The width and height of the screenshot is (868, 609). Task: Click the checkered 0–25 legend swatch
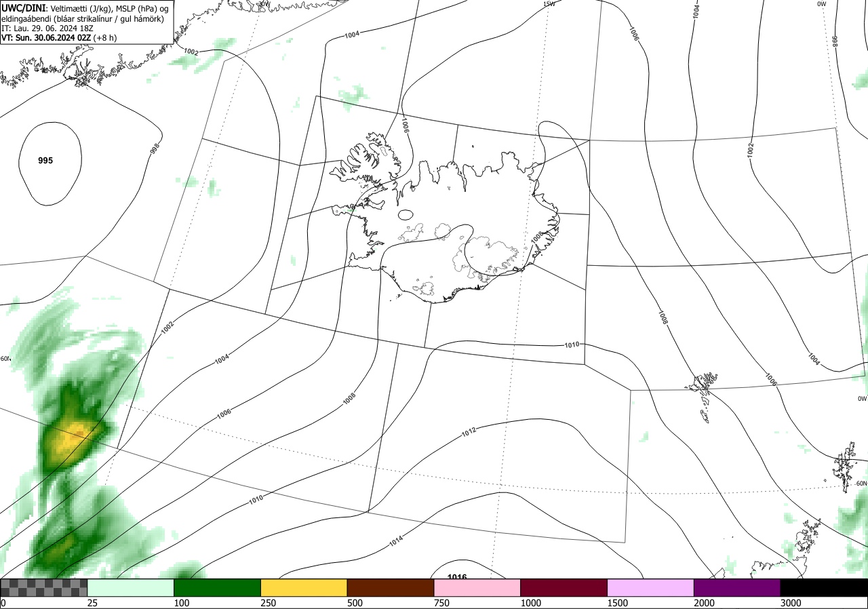[x=44, y=587]
